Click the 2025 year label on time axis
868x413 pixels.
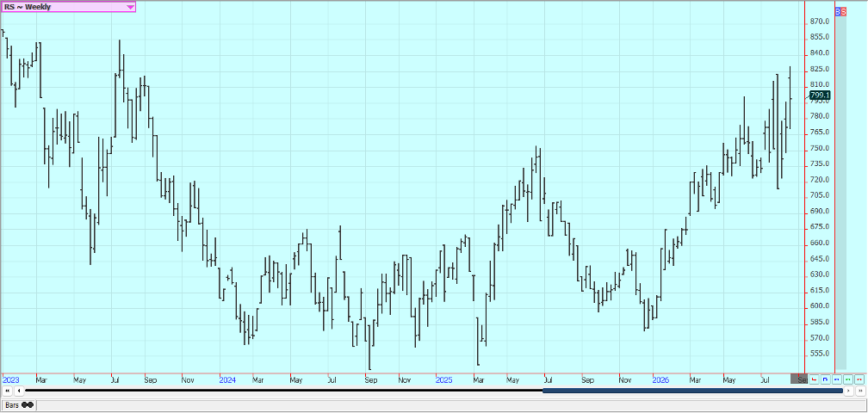coord(444,379)
